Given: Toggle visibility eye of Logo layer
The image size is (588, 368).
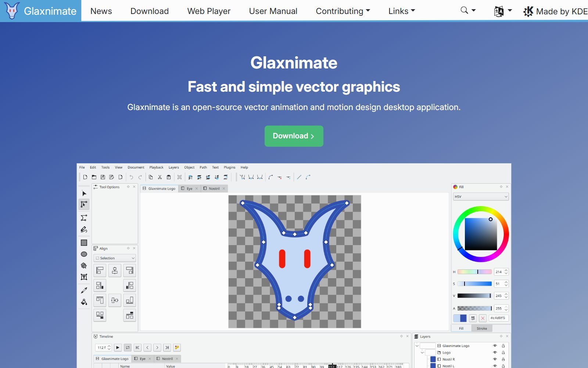Looking at the screenshot, I should tap(495, 353).
